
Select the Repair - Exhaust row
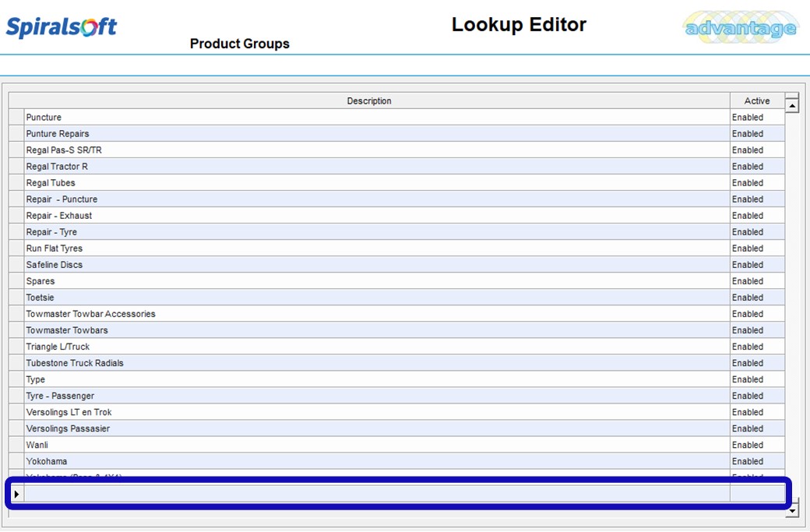click(x=396, y=216)
